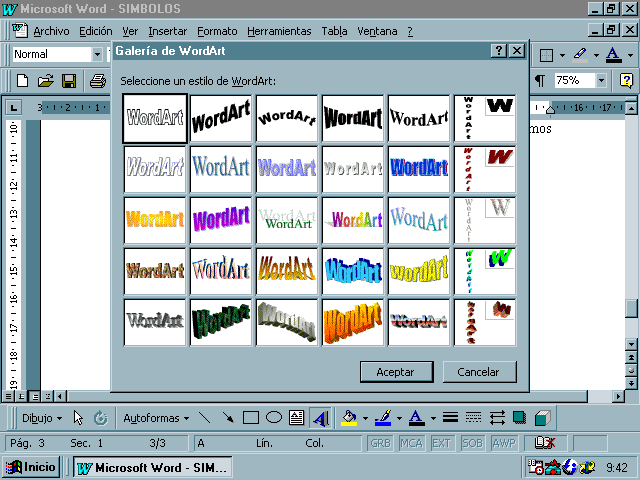This screenshot has height=480, width=640.
Task: Select the outlined WordArt style in first cell
Action: (155, 118)
